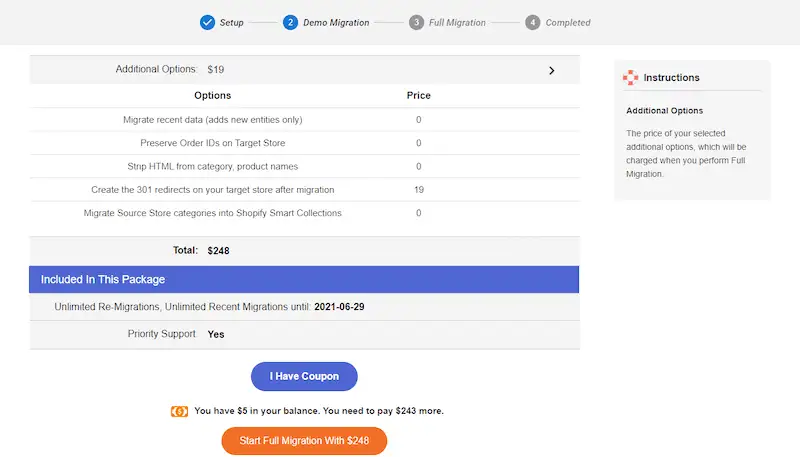Select the Full Migration step label
The height and width of the screenshot is (457, 800).
[x=457, y=23]
